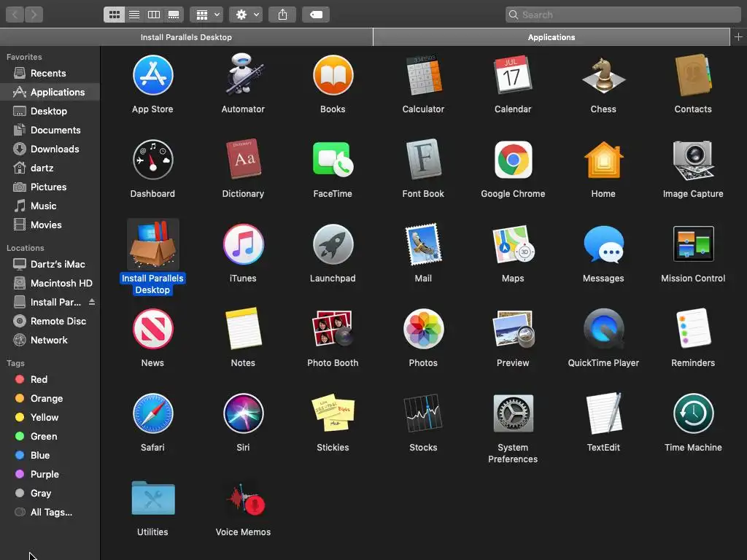Select the Image Capture icon
Image resolution: width=747 pixels, height=560 pixels.
[x=693, y=160]
